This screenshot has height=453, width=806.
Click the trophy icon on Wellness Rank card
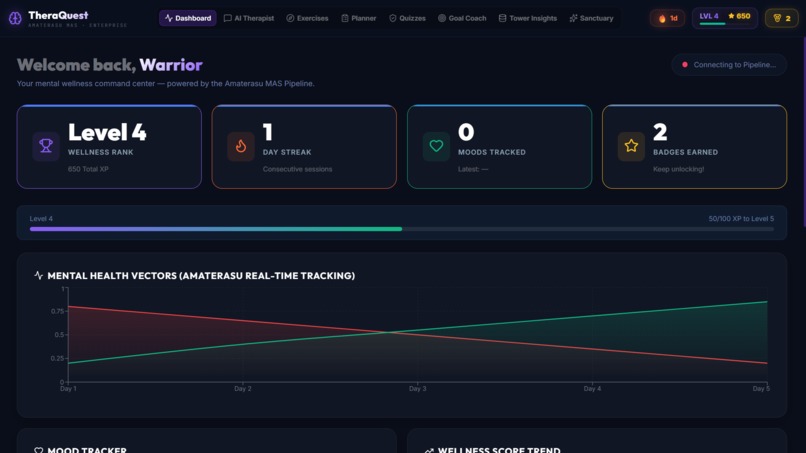click(x=46, y=146)
